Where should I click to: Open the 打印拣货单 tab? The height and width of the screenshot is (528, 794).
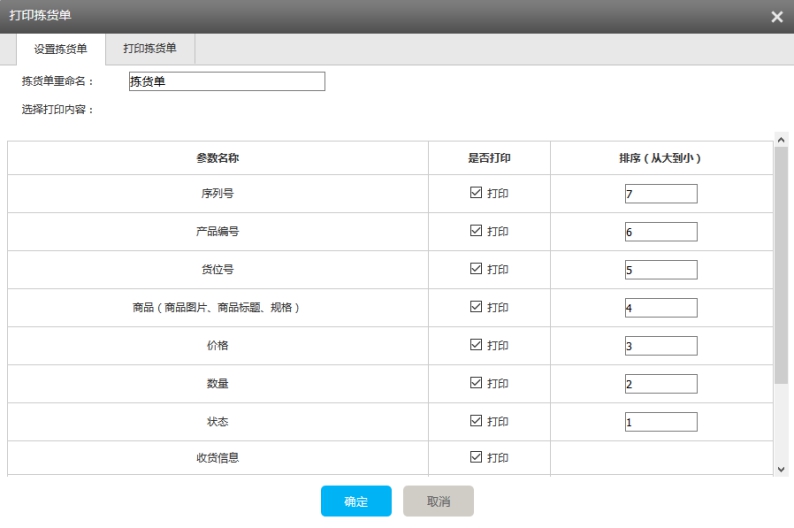pyautogui.click(x=150, y=48)
